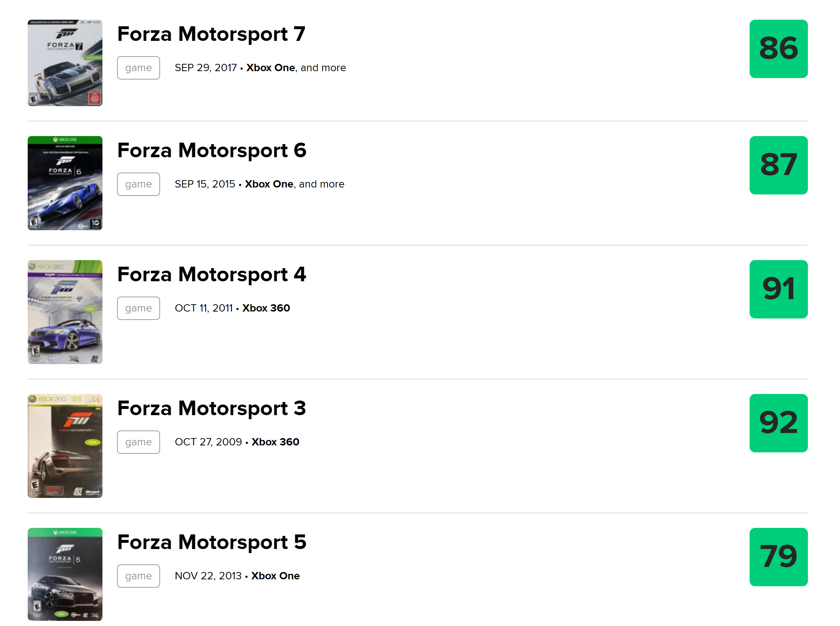This screenshot has height=626, width=840.
Task: Select the 79 score badge
Action: [779, 557]
